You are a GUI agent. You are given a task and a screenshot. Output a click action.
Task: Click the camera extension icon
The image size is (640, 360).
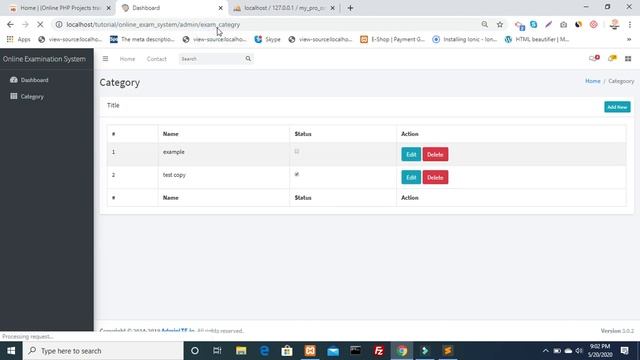coord(563,24)
